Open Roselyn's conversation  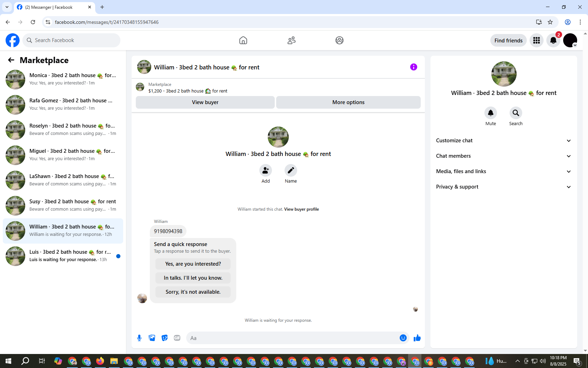63,130
